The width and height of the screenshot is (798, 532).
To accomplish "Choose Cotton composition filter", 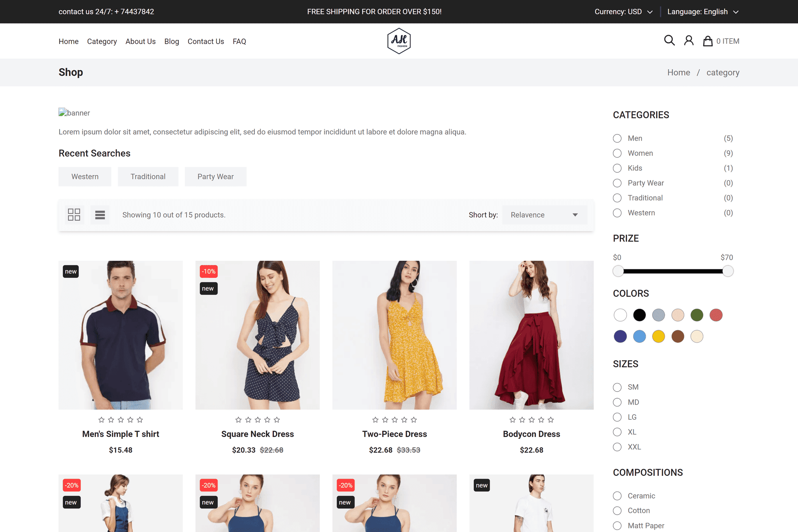I will [617, 511].
